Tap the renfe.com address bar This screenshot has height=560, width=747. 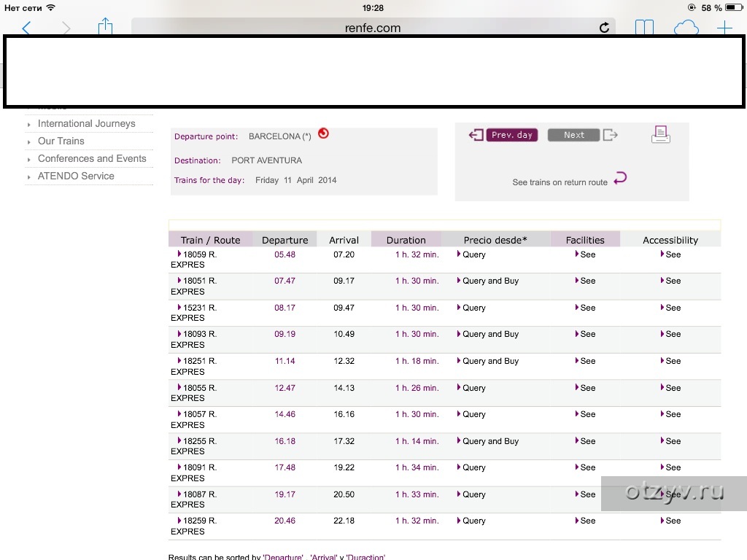[x=372, y=28]
